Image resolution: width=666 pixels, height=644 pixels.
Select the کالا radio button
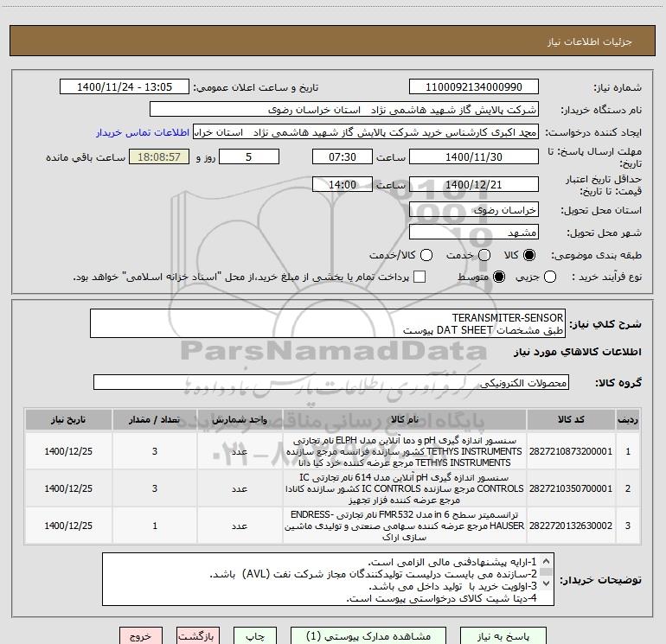point(529,255)
